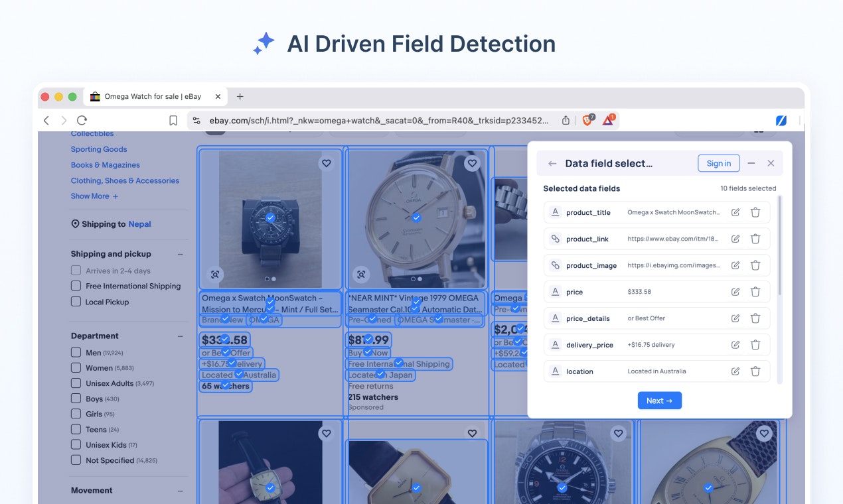The height and width of the screenshot is (504, 843).
Task: Favorite the Vintage 1979 OMEGA listing
Action: point(472,163)
